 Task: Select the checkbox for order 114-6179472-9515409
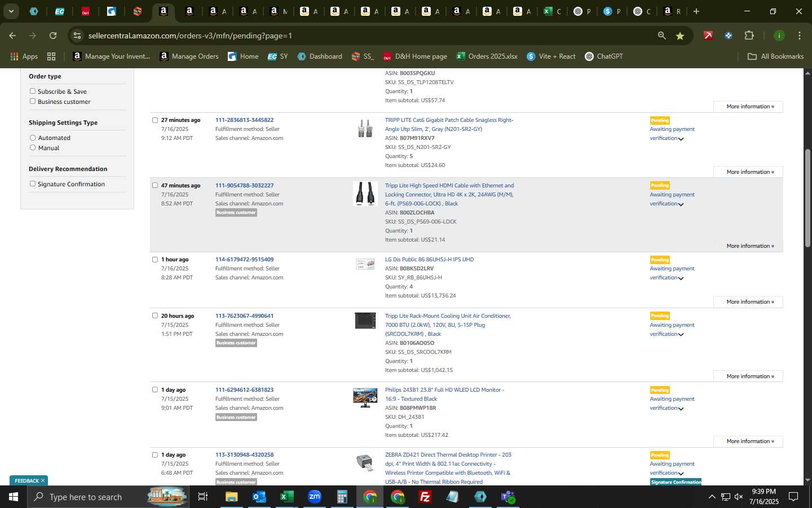click(155, 260)
